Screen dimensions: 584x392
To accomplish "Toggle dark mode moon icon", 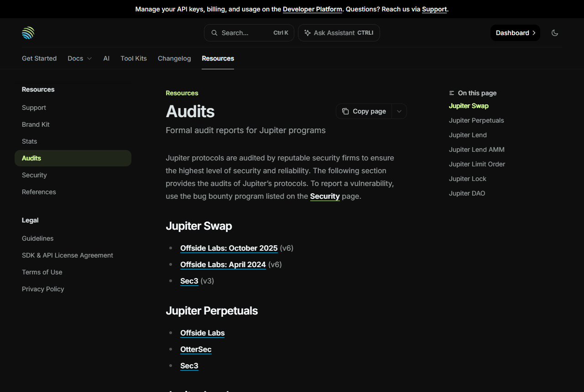I will (555, 33).
